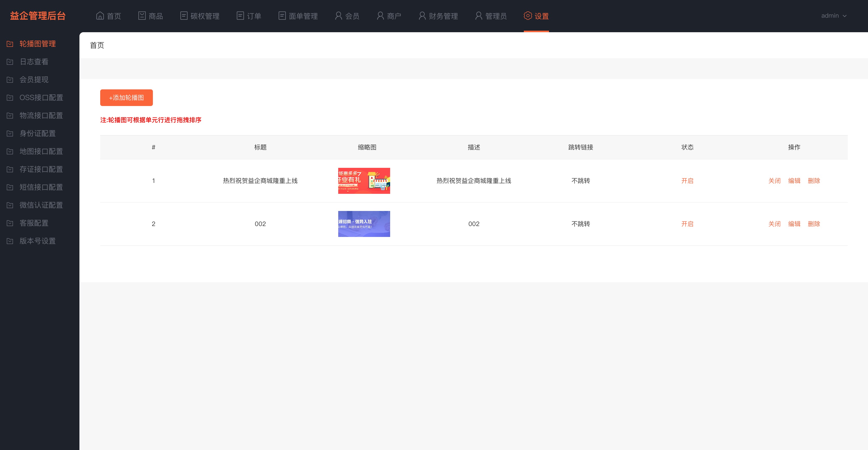This screenshot has width=868, height=450.
Task: Click the 碳权管理 document icon
Action: pyautogui.click(x=184, y=16)
